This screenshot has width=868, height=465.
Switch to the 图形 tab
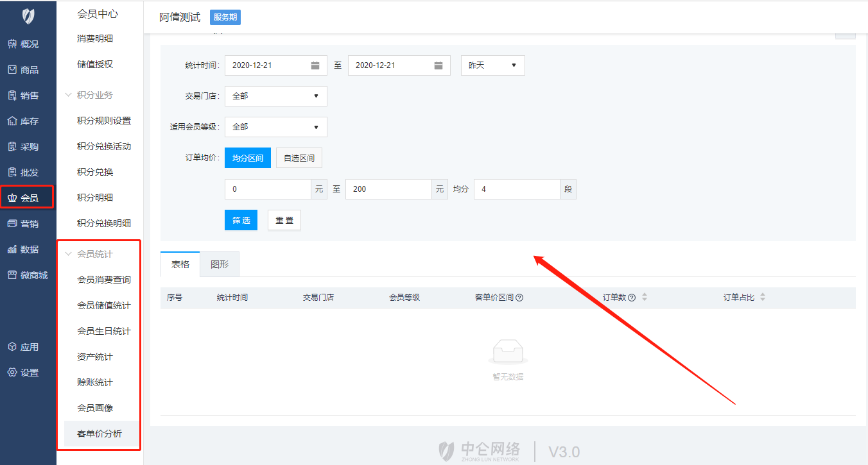pyautogui.click(x=220, y=264)
